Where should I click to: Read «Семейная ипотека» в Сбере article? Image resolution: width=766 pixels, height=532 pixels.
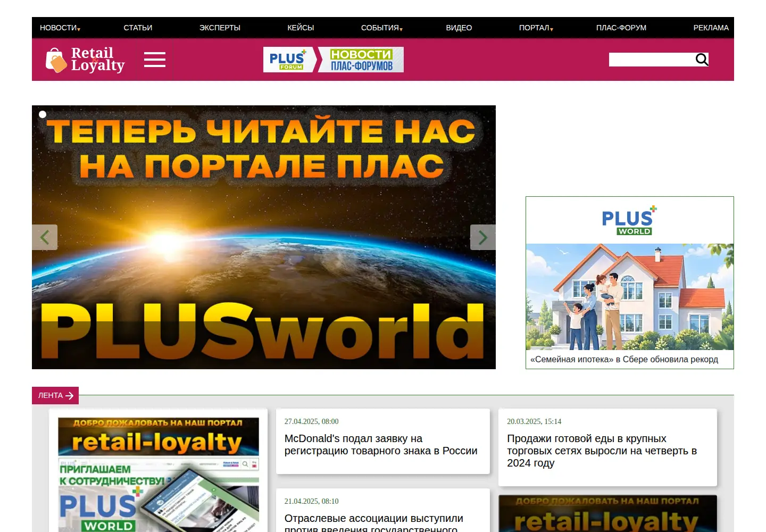tap(624, 360)
